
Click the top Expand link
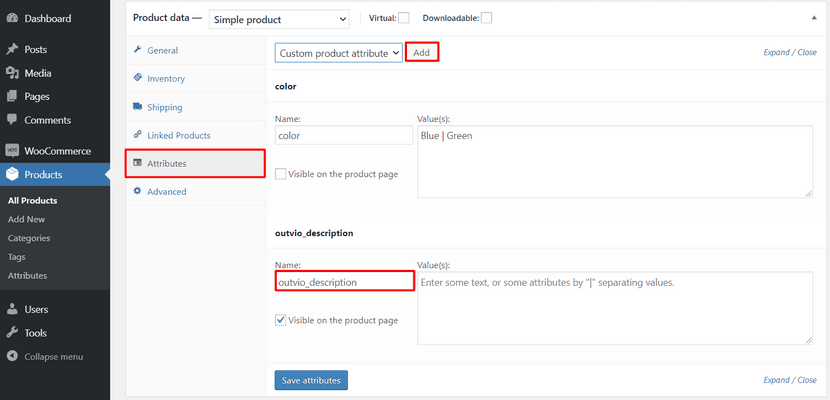click(776, 53)
